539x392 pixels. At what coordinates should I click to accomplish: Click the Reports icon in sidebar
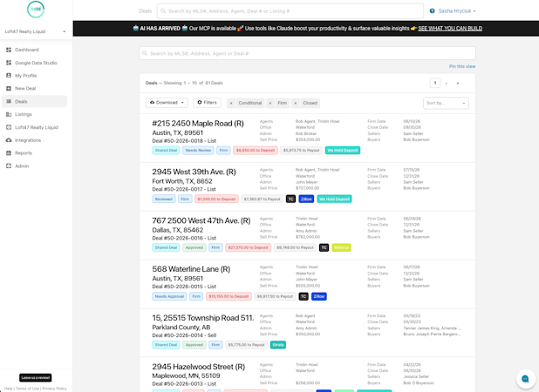(x=9, y=153)
